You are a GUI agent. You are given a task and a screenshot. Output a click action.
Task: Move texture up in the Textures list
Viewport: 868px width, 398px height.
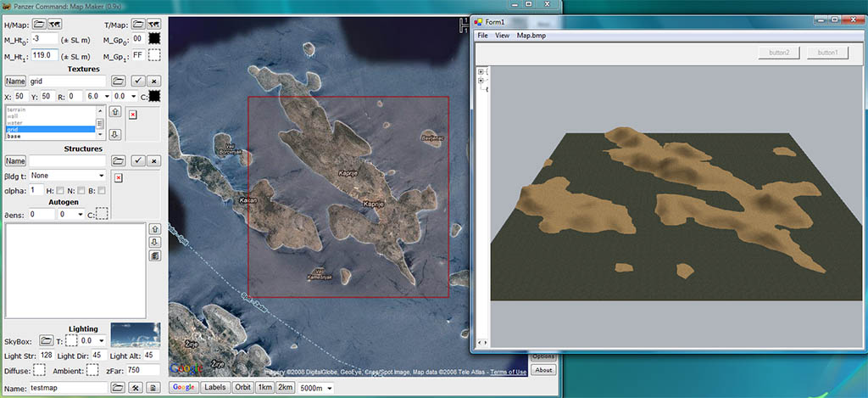tap(115, 112)
